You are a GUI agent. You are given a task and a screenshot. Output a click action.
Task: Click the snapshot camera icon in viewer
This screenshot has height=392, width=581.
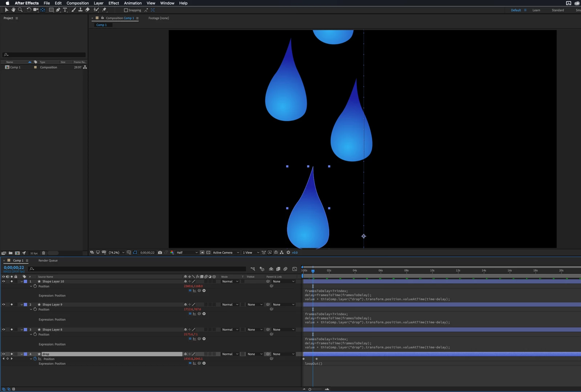click(160, 253)
